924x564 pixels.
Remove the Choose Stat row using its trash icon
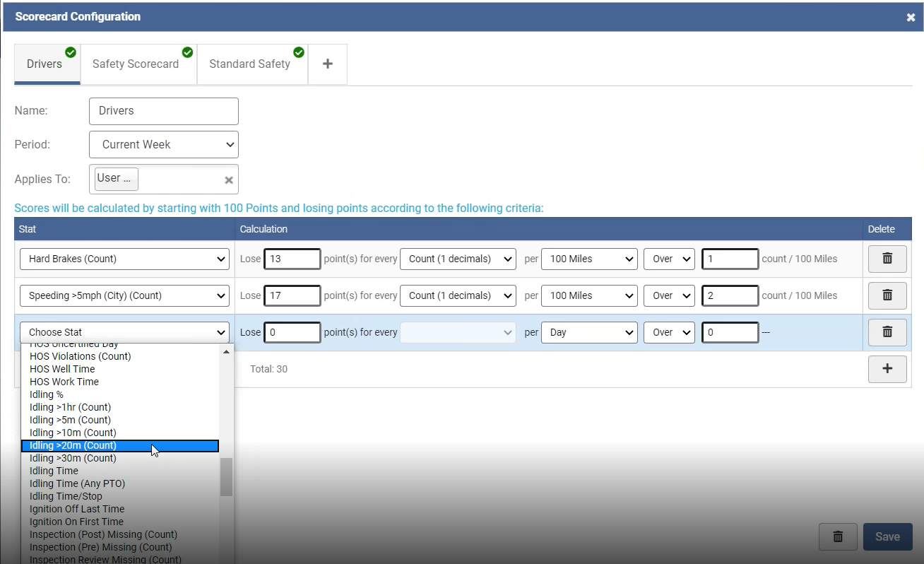tap(887, 332)
